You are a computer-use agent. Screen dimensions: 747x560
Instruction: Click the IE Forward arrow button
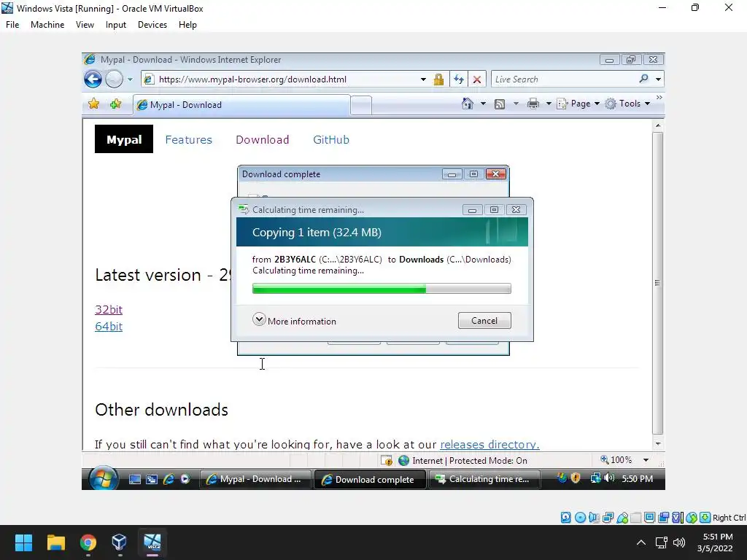click(x=114, y=79)
